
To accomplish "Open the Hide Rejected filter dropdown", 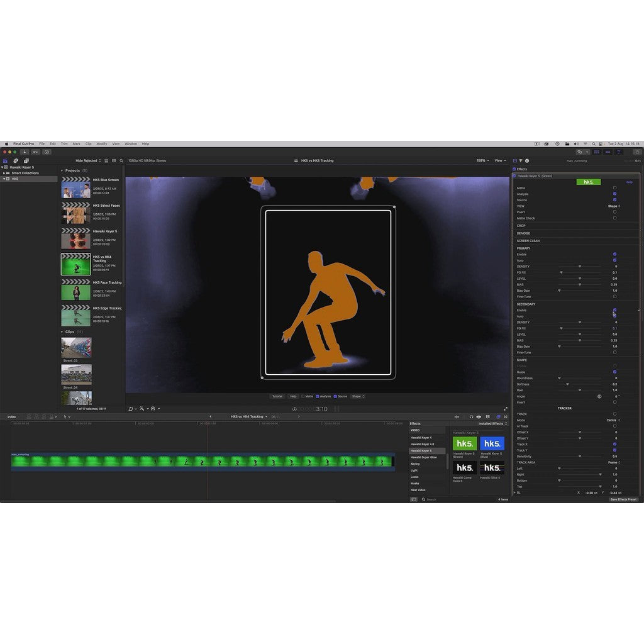I will pos(88,160).
